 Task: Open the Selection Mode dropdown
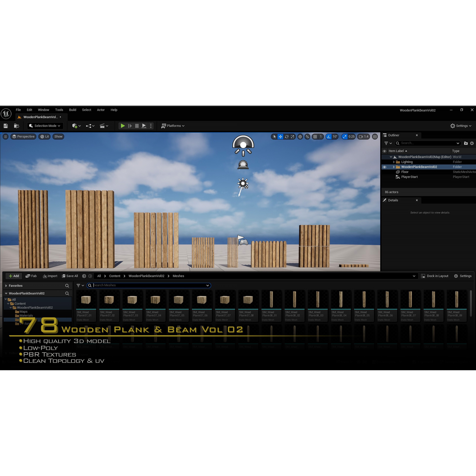(x=45, y=126)
